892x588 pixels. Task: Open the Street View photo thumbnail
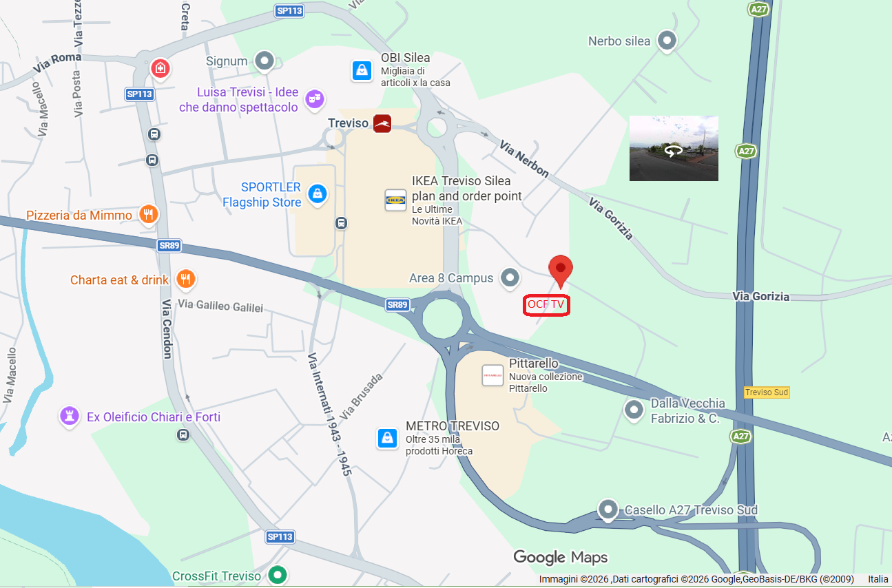pyautogui.click(x=674, y=148)
